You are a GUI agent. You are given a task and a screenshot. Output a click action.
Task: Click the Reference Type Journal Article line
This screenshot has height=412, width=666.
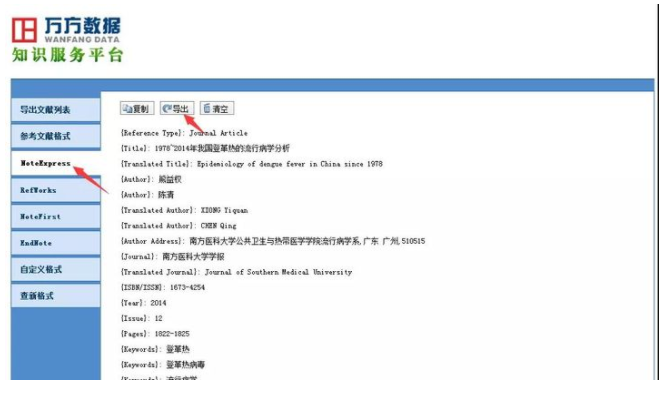pos(184,133)
